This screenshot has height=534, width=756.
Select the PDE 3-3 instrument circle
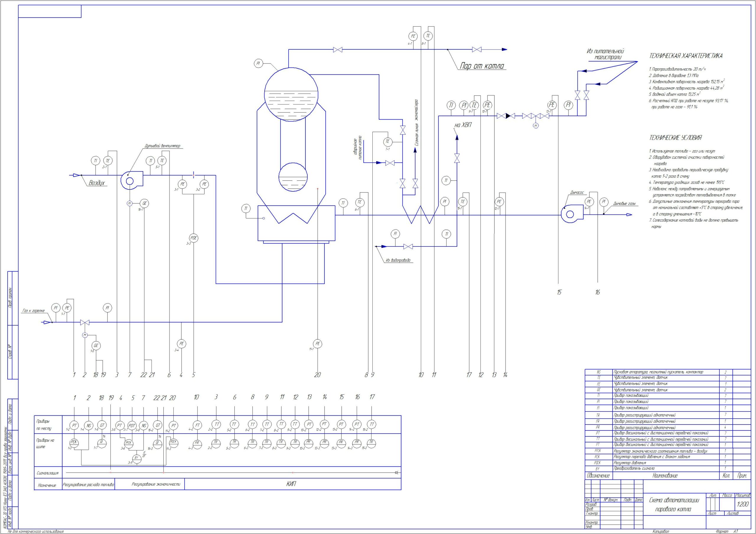pyautogui.click(x=194, y=238)
